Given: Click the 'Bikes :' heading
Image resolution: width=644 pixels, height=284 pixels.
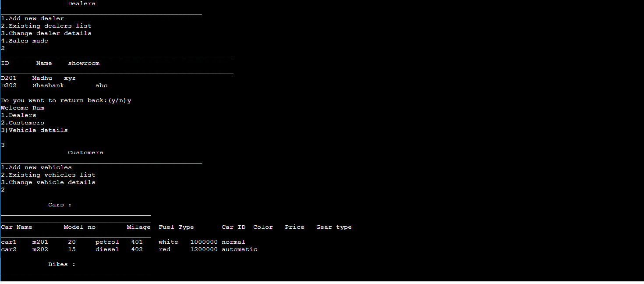Looking at the screenshot, I should (x=62, y=264).
